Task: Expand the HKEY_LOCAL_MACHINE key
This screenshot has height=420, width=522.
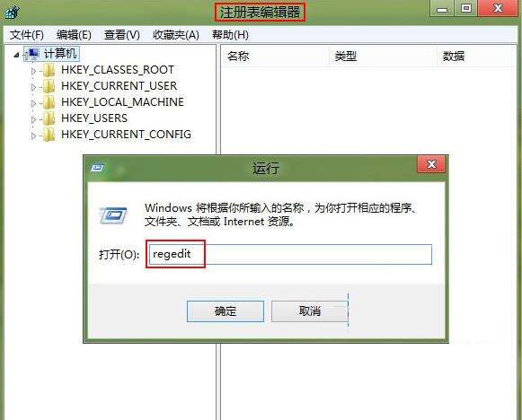Action: [33, 103]
